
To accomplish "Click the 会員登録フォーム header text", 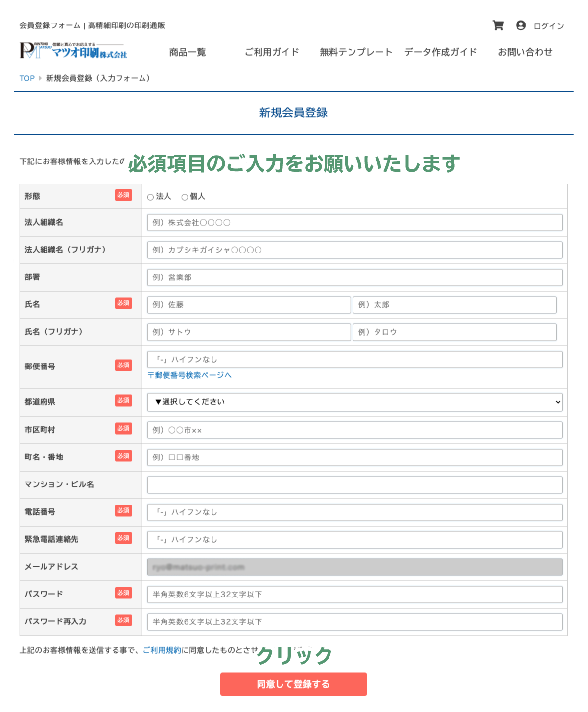I will [50, 25].
